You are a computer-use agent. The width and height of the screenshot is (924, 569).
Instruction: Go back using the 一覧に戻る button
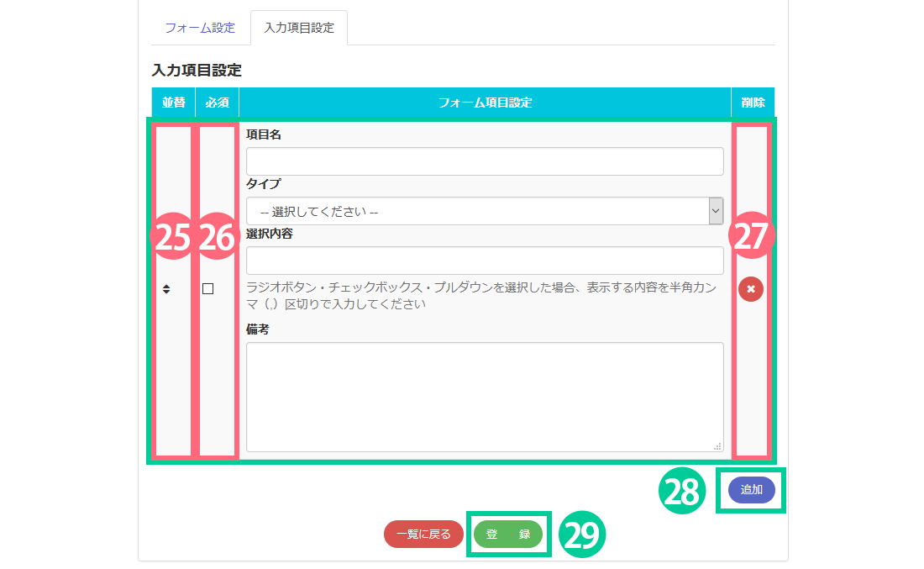[x=423, y=534]
